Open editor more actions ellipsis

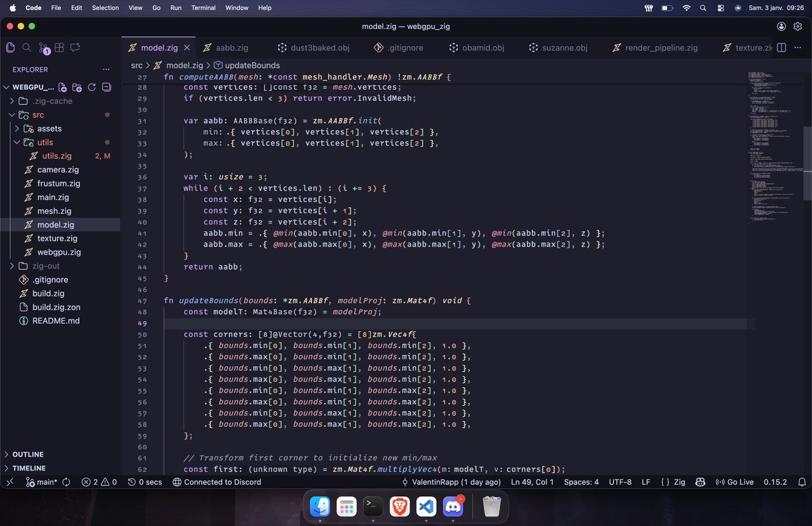[x=798, y=47]
